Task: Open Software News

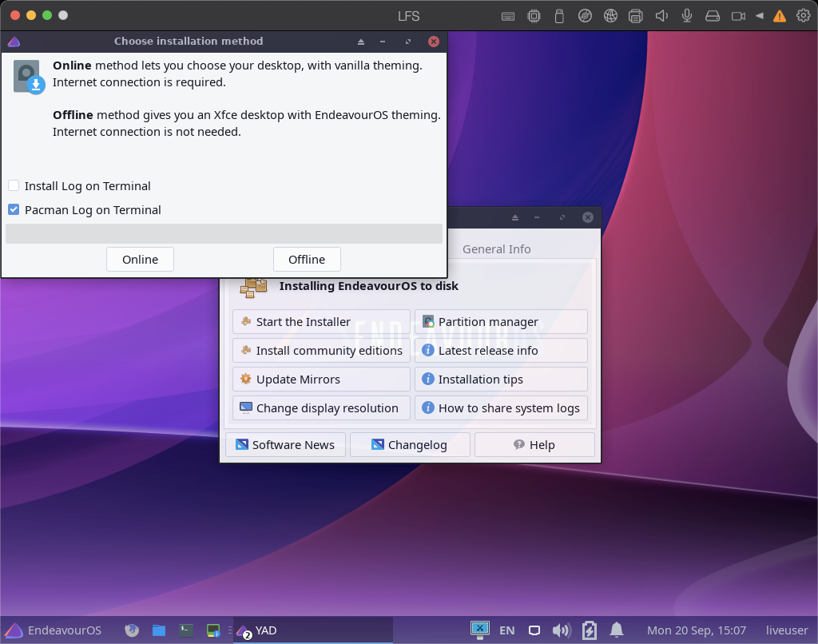Action: coord(285,444)
